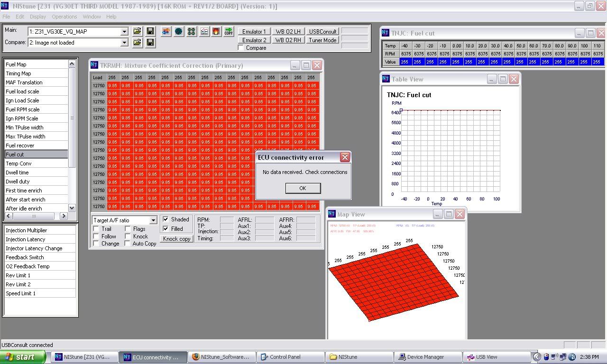The height and width of the screenshot is (364, 607).
Task: Open the NIStune folder taskbar item
Action: [359, 357]
